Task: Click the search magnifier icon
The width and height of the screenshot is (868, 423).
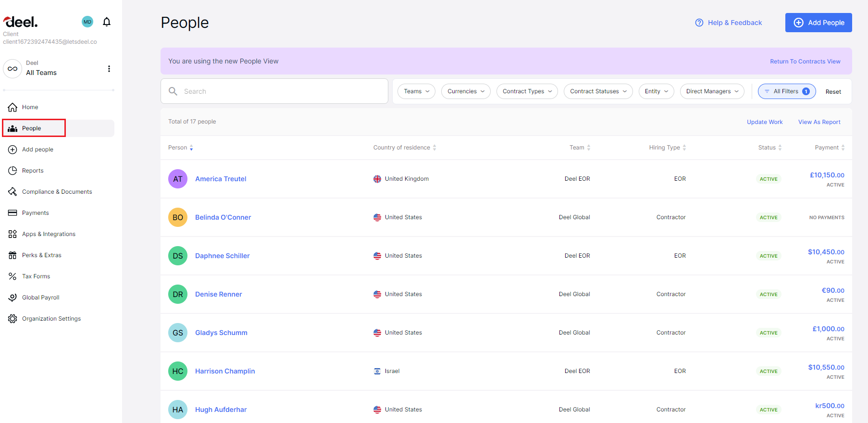Action: tap(173, 91)
